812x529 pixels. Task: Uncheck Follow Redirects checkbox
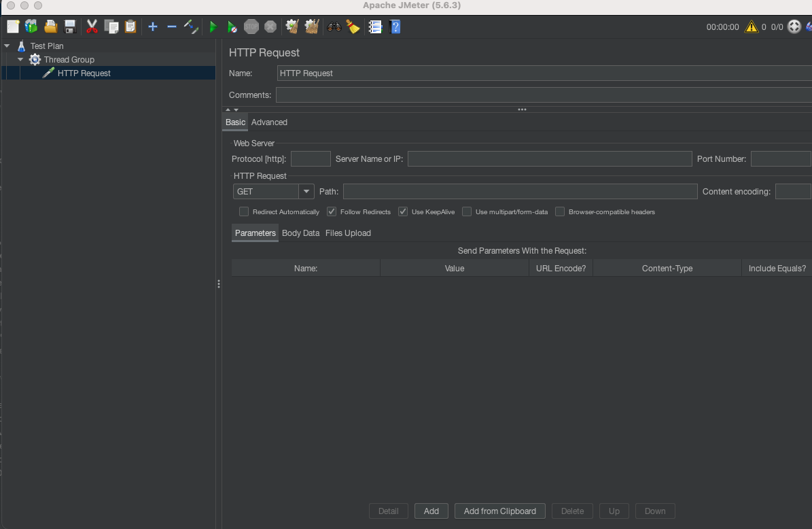(332, 211)
